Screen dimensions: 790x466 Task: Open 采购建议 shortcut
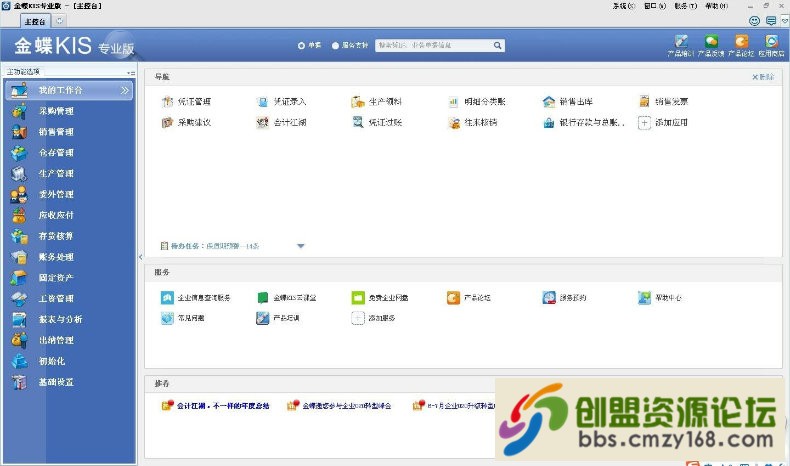(x=186, y=122)
